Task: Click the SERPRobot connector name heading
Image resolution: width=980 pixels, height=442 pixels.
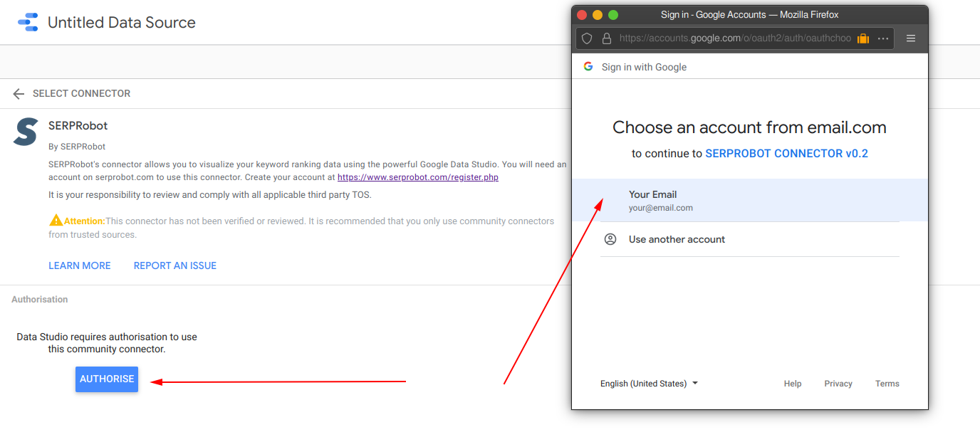Action: [x=78, y=126]
